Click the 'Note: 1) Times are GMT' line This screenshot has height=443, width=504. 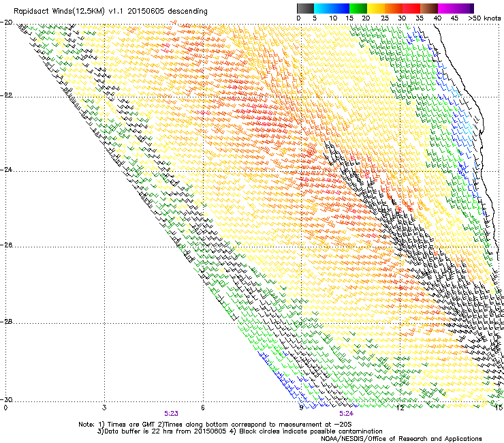point(215,425)
